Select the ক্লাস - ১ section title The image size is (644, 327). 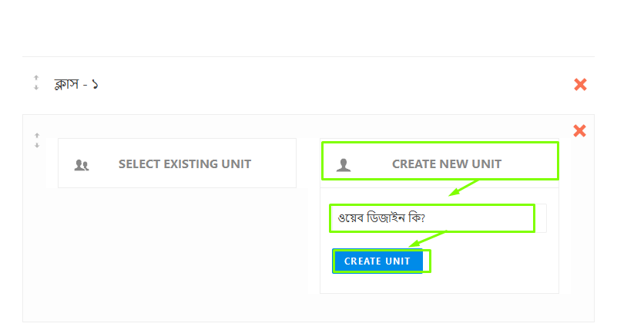click(x=76, y=84)
